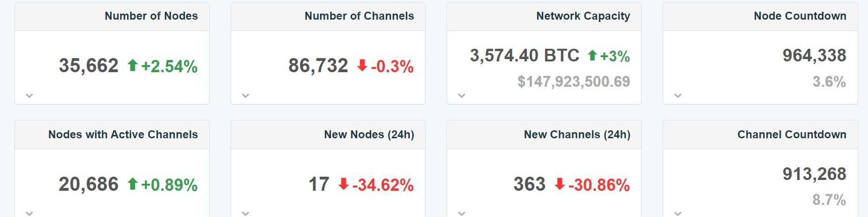Viewport: 868px width, 217px height.
Task: Click the Number of Nodes header
Action: (x=151, y=16)
